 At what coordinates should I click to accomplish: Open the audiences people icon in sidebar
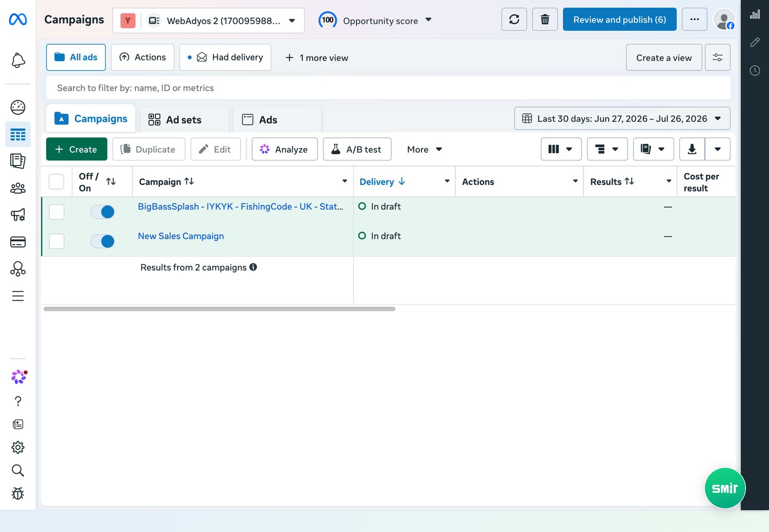(x=18, y=188)
